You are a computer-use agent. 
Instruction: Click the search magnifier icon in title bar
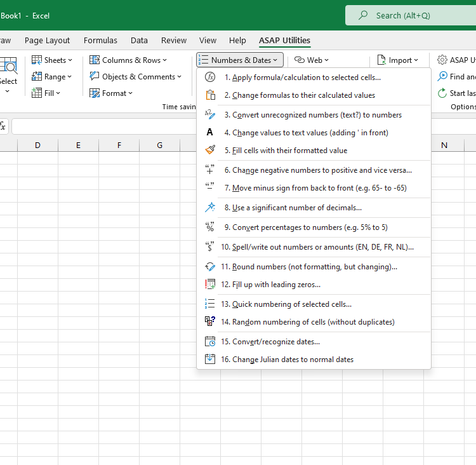(363, 15)
